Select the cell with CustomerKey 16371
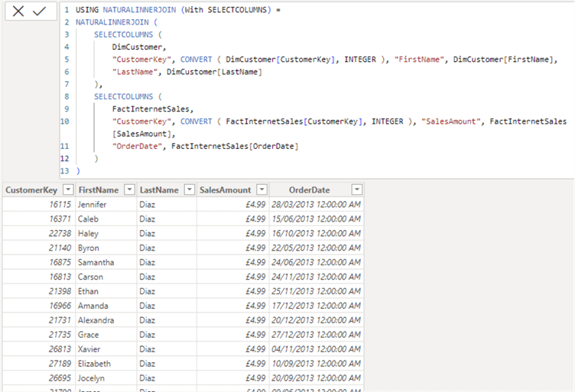The image size is (575, 392). click(39, 219)
